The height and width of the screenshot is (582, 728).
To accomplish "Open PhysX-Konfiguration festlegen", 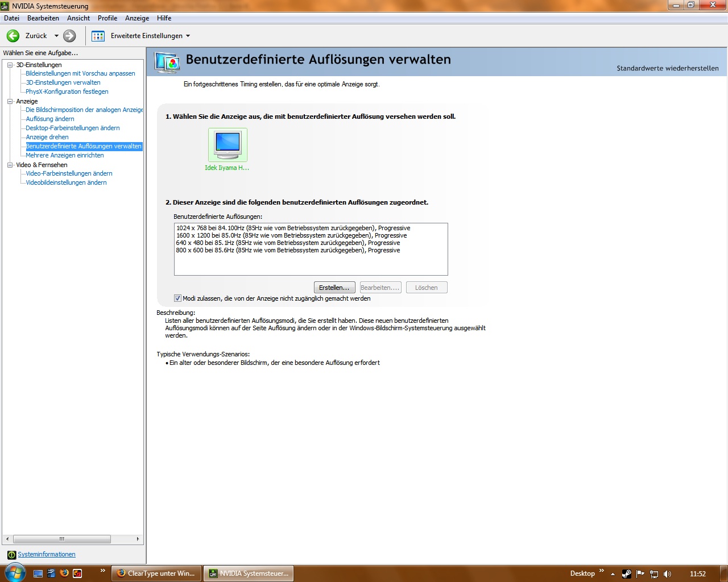I will tap(67, 92).
